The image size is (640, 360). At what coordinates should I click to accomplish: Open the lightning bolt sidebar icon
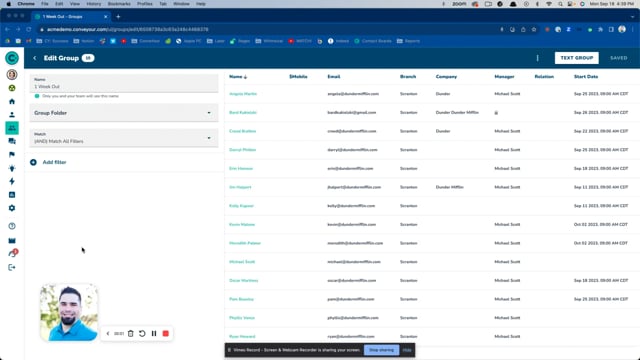12,181
